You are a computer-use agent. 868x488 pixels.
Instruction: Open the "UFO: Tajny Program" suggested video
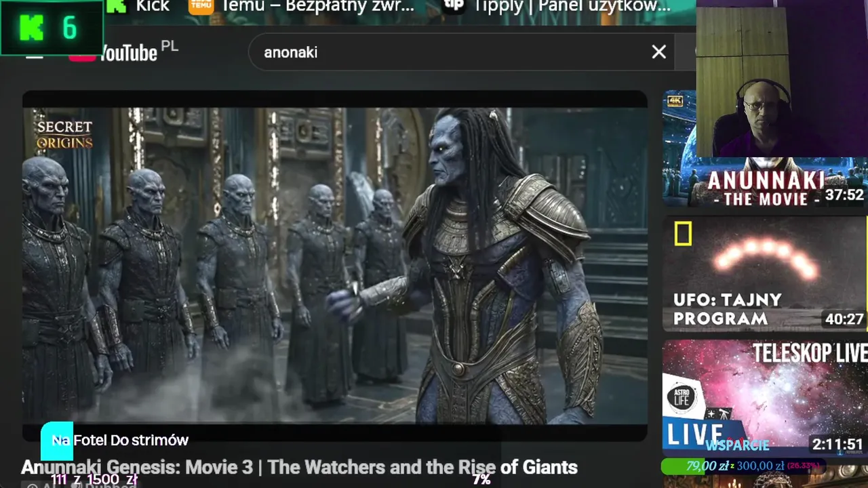[x=764, y=274]
